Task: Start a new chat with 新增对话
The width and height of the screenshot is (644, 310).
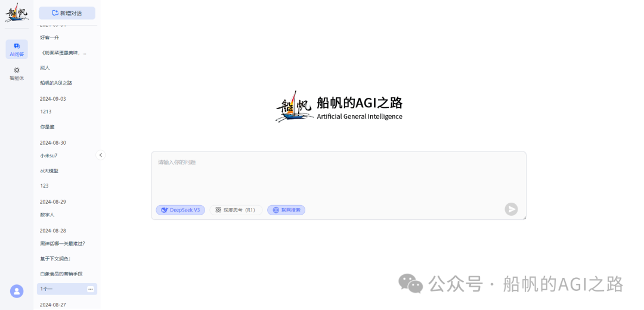Action: pos(67,13)
